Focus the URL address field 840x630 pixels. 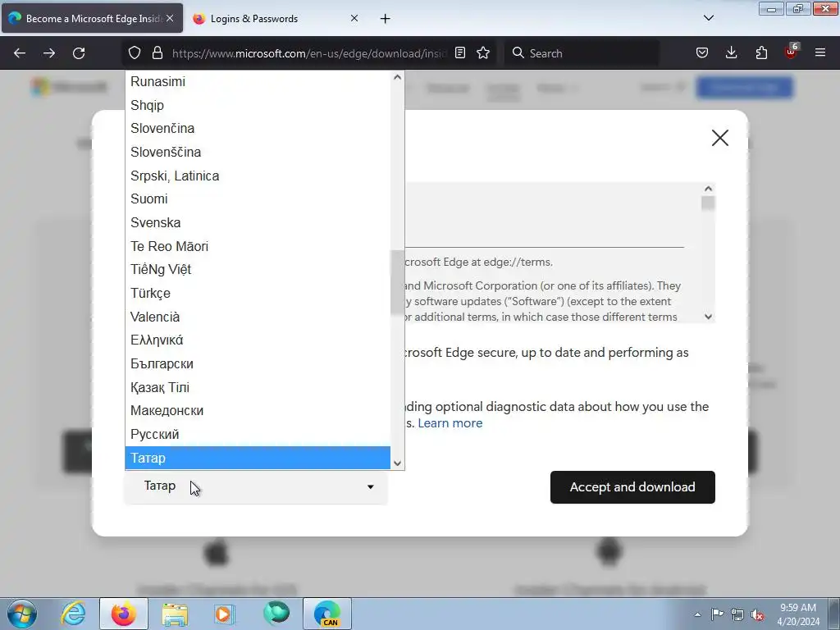pyautogui.click(x=308, y=53)
